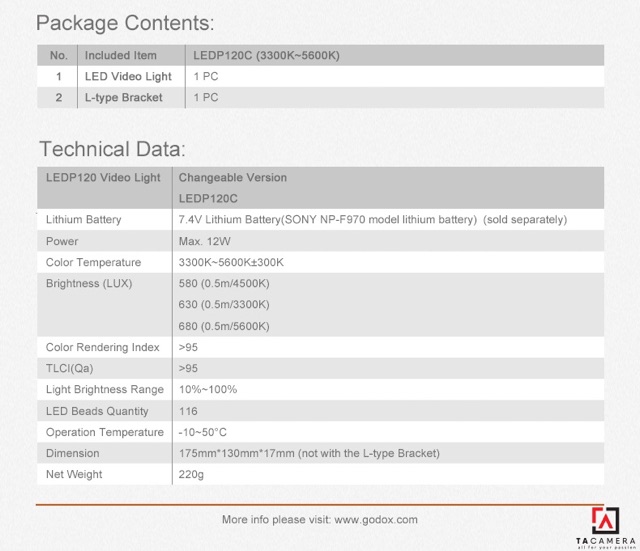Viewport: 640px width, 551px height.
Task: Select the Color Temperature row label
Action: click(x=94, y=263)
